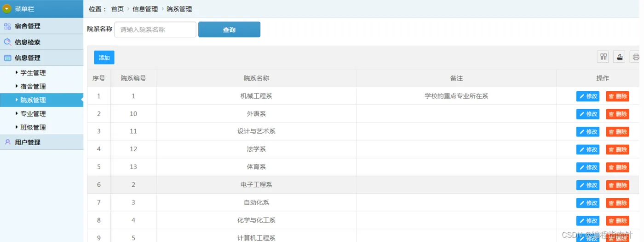The image size is (644, 242).
Task: Click the print icon in table toolbar
Action: click(635, 57)
